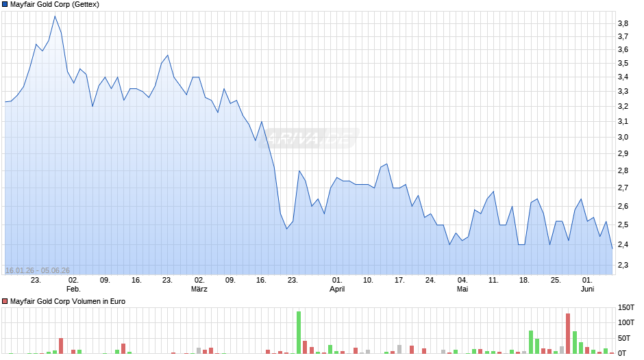Click the '10.' date label in April
This screenshot has width=644, height=360.
pos(368,280)
